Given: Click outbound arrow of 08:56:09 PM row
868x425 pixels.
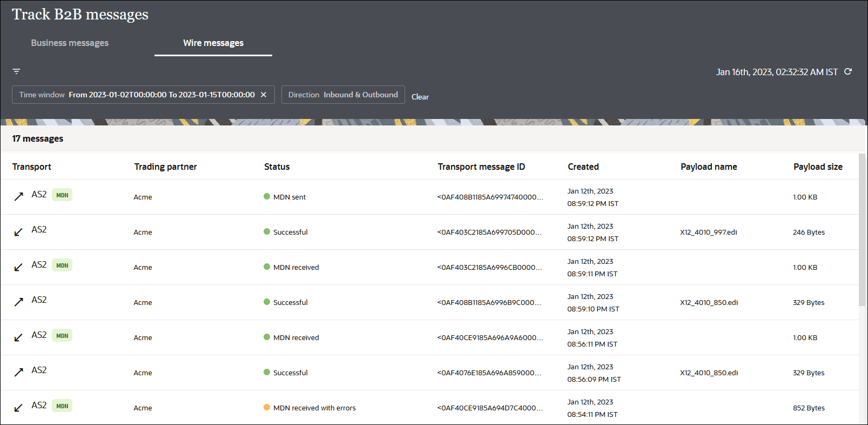Looking at the screenshot, I should point(19,372).
